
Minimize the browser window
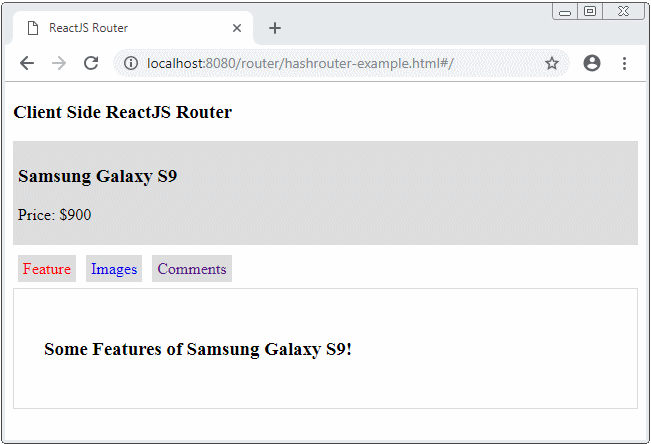coord(565,12)
